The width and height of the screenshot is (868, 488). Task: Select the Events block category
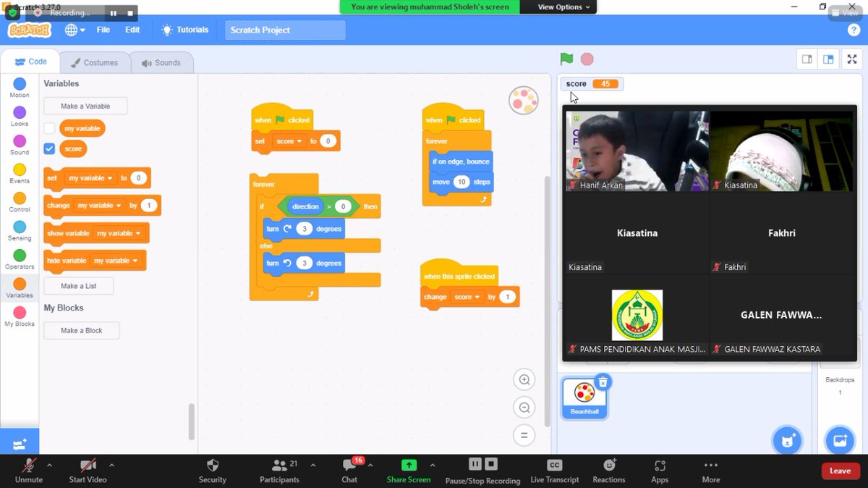click(20, 174)
